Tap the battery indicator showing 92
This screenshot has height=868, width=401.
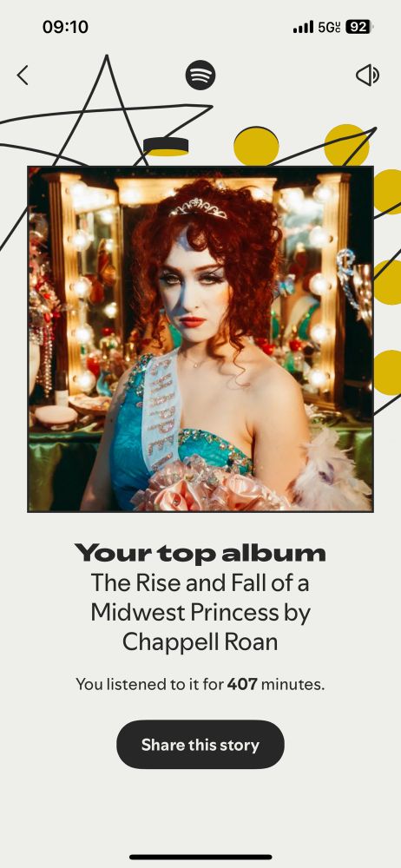(x=359, y=27)
